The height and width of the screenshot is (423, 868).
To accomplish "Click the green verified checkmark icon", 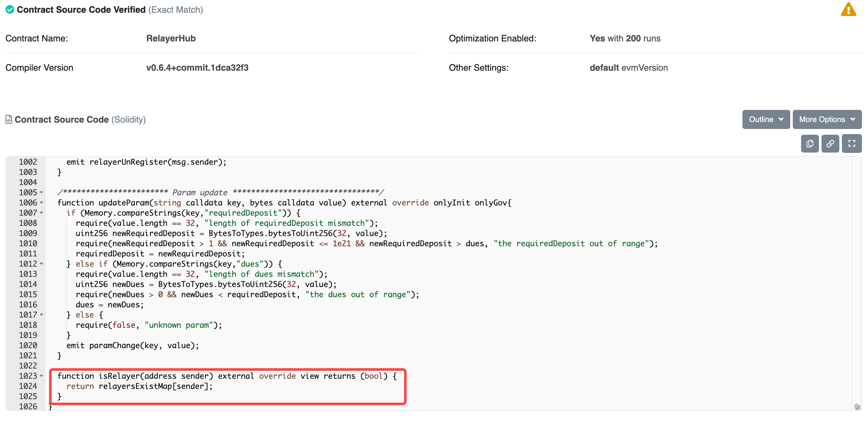I will pyautogui.click(x=10, y=10).
